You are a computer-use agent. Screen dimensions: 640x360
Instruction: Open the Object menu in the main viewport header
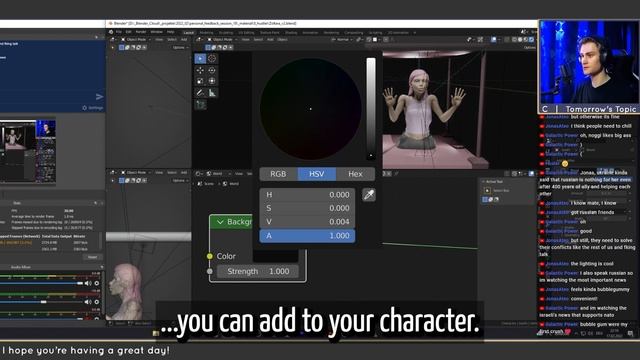click(282, 40)
